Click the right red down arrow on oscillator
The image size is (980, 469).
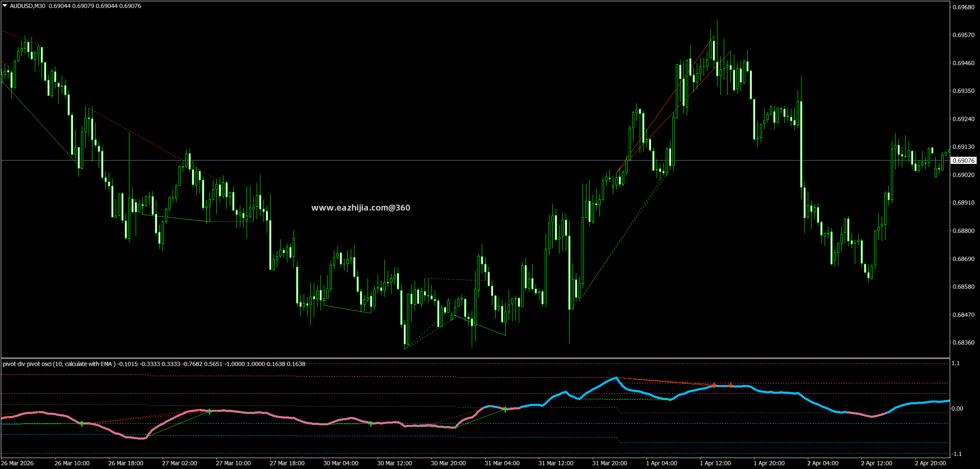click(x=730, y=385)
